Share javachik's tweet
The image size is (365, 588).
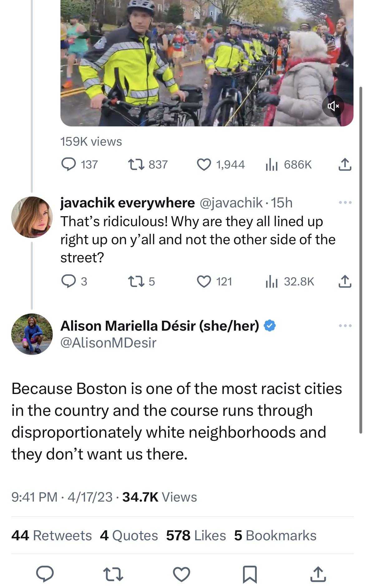[x=345, y=281]
